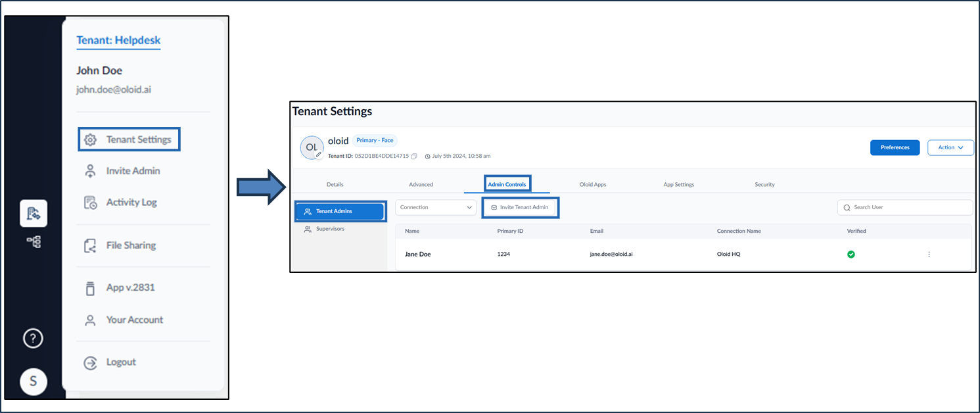The image size is (980, 413).
Task: Open Jane Doe row three-dot menu
Action: pos(929,254)
